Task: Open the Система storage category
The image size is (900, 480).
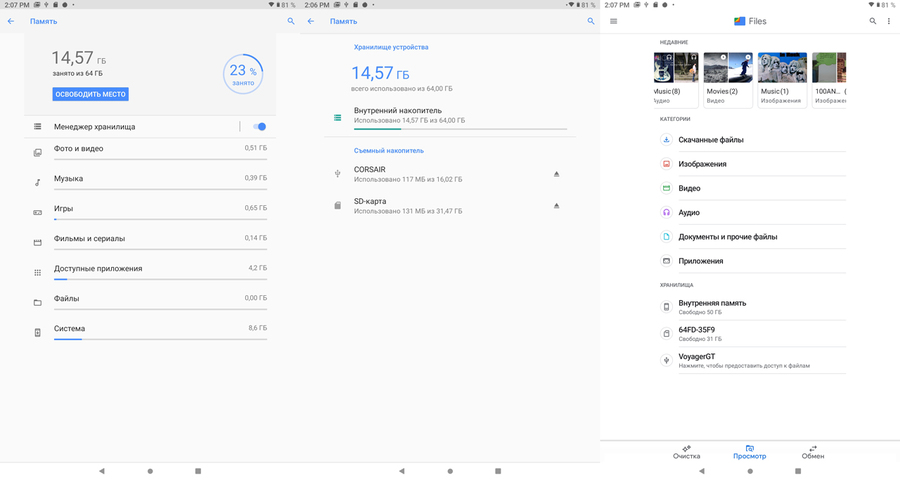Action: [x=150, y=330]
